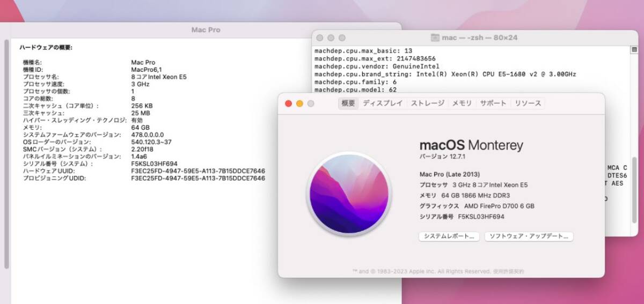Click the macOS Monterey title text
This screenshot has width=644, height=304.
coord(471,145)
